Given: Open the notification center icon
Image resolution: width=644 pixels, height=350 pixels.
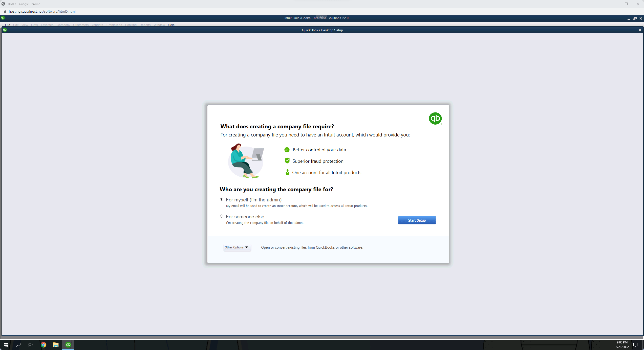Looking at the screenshot, I should coord(635,345).
